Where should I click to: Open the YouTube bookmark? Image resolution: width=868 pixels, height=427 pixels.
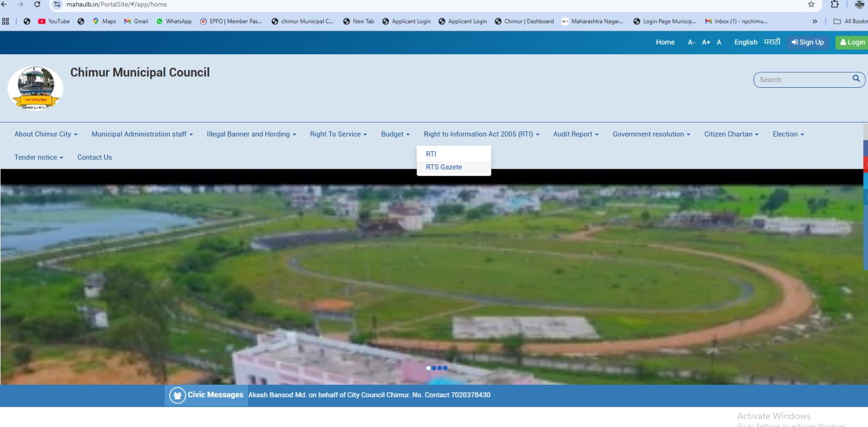pos(54,21)
